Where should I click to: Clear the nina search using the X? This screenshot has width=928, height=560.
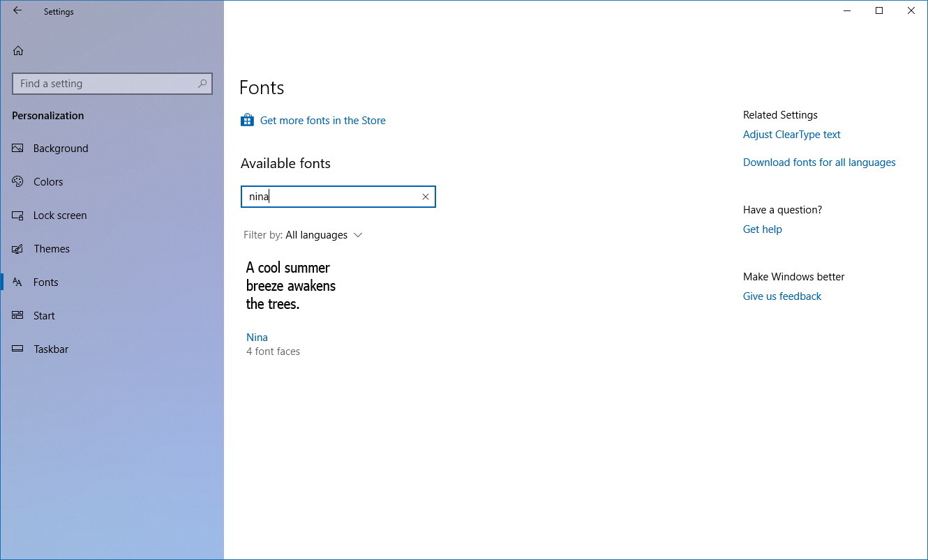pos(426,197)
